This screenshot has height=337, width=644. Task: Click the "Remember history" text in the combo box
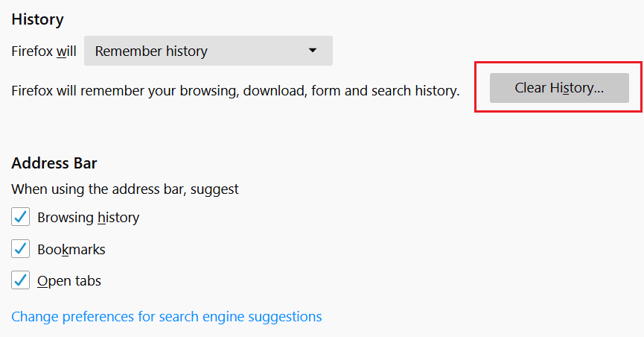point(151,51)
